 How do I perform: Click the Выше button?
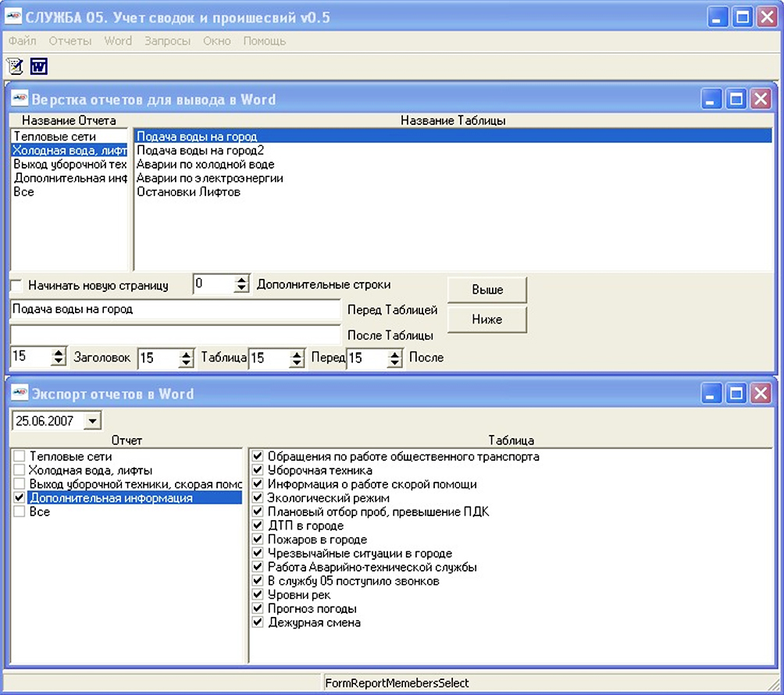coord(487,290)
